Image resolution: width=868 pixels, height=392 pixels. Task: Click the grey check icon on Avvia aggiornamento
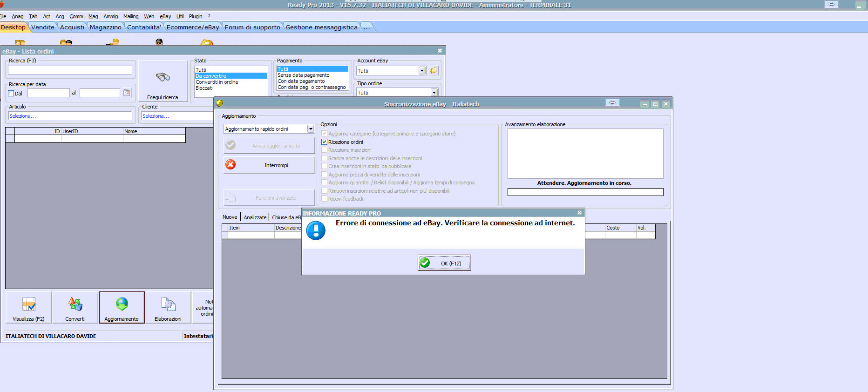pos(231,145)
